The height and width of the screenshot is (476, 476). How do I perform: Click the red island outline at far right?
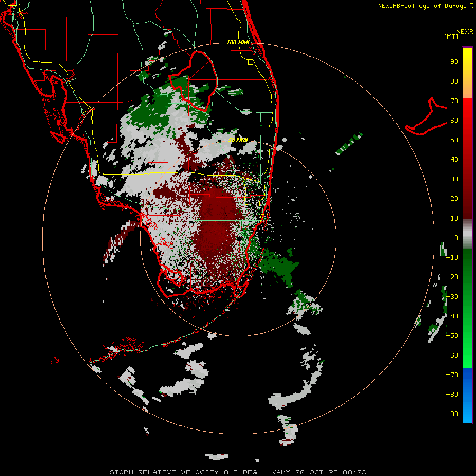tap(426, 116)
